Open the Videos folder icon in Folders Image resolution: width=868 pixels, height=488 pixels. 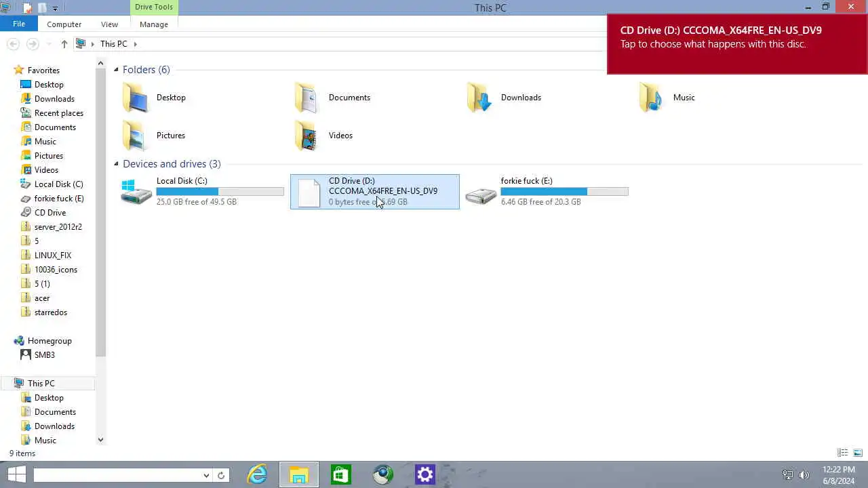pyautogui.click(x=307, y=136)
